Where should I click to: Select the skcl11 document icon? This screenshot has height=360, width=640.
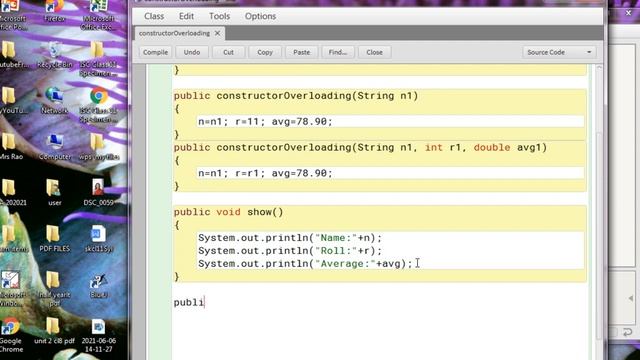pos(98,238)
